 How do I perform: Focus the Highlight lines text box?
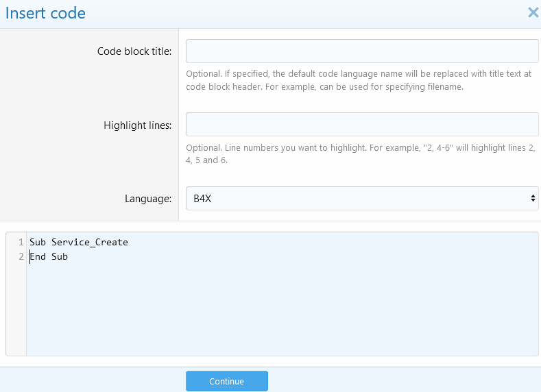362,125
